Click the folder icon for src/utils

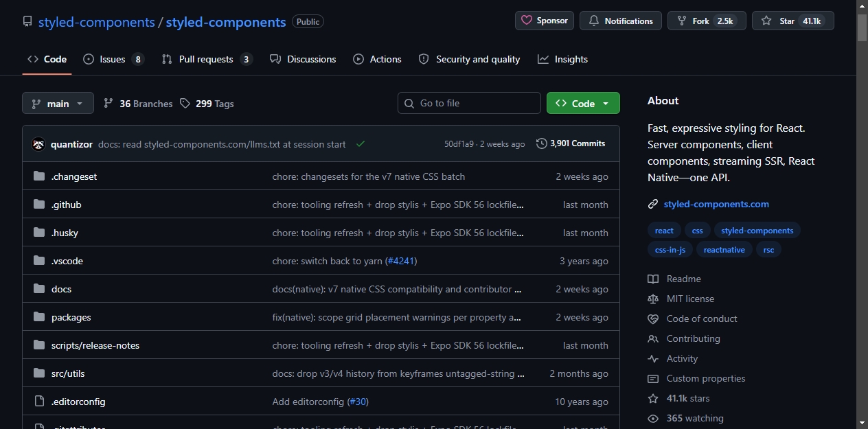click(39, 373)
